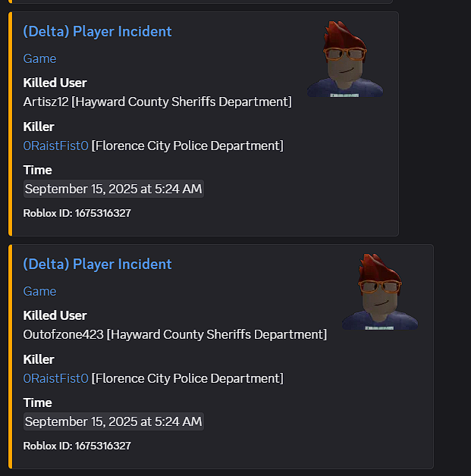471x476 pixels.
Task: Open the Player Incident title above Outofzone423
Action: tap(97, 264)
